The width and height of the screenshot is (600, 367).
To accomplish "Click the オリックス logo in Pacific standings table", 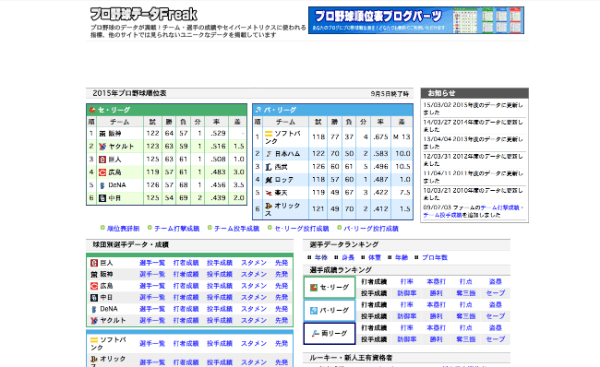I will click(269, 206).
